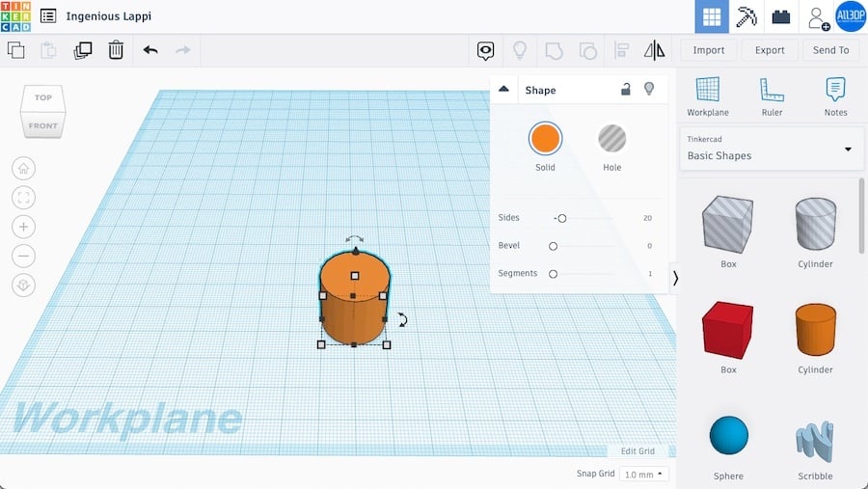Open the Snap Grid 1.0 mm dropdown
Image resolution: width=868 pixels, height=489 pixels.
[645, 475]
